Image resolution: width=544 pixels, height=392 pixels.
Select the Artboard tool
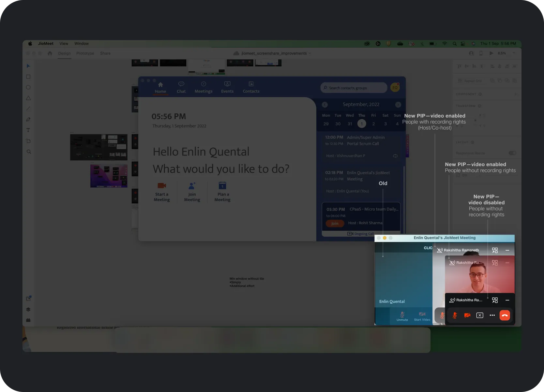pyautogui.click(x=28, y=141)
